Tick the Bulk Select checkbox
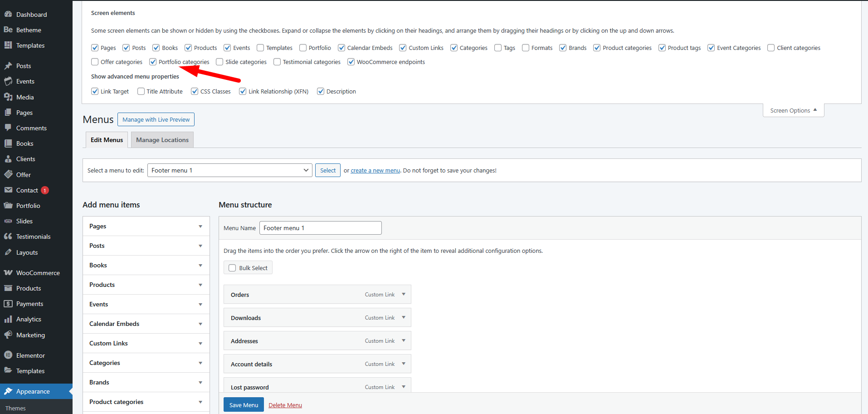Image resolution: width=868 pixels, height=414 pixels. click(x=232, y=268)
